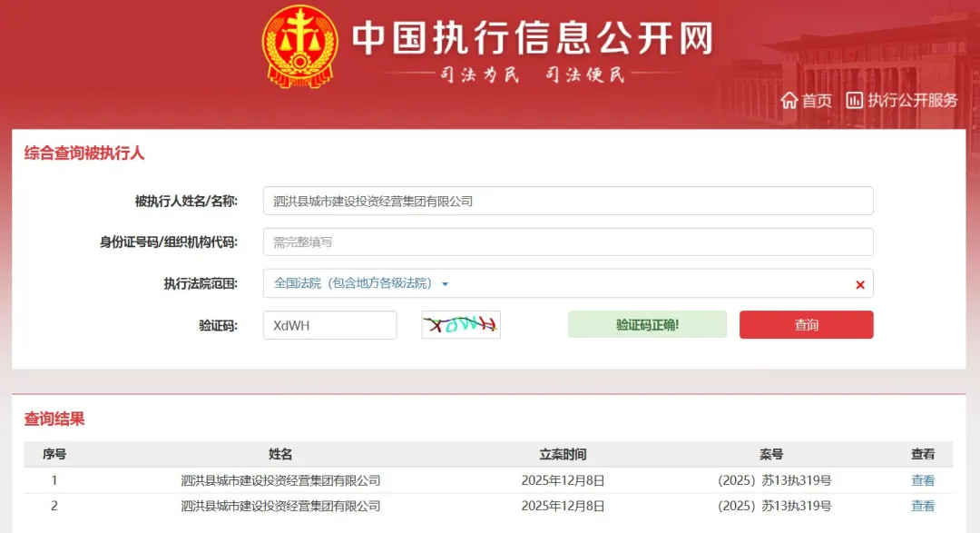The height and width of the screenshot is (533, 980).
Task: Open 执行公开服务 menu
Action: pos(913,100)
